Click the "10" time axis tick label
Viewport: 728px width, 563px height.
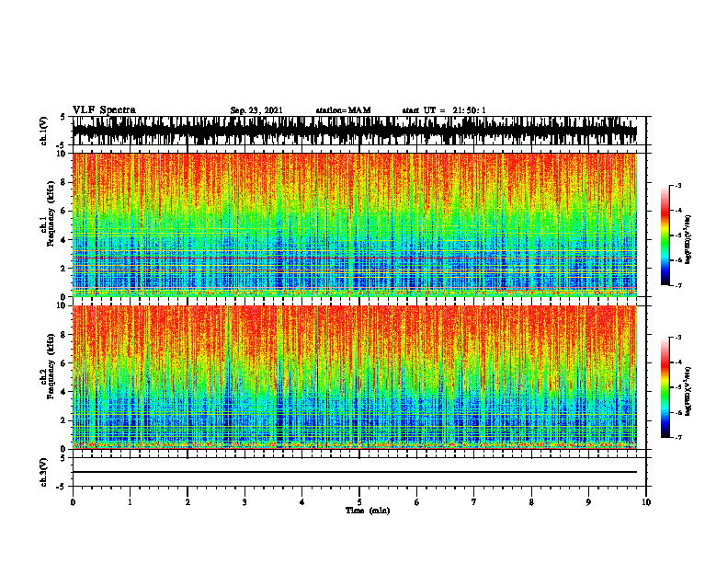click(x=646, y=502)
